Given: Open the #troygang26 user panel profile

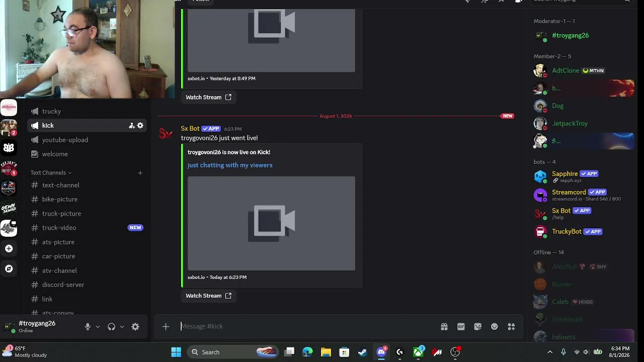Looking at the screenshot, I should (x=39, y=326).
